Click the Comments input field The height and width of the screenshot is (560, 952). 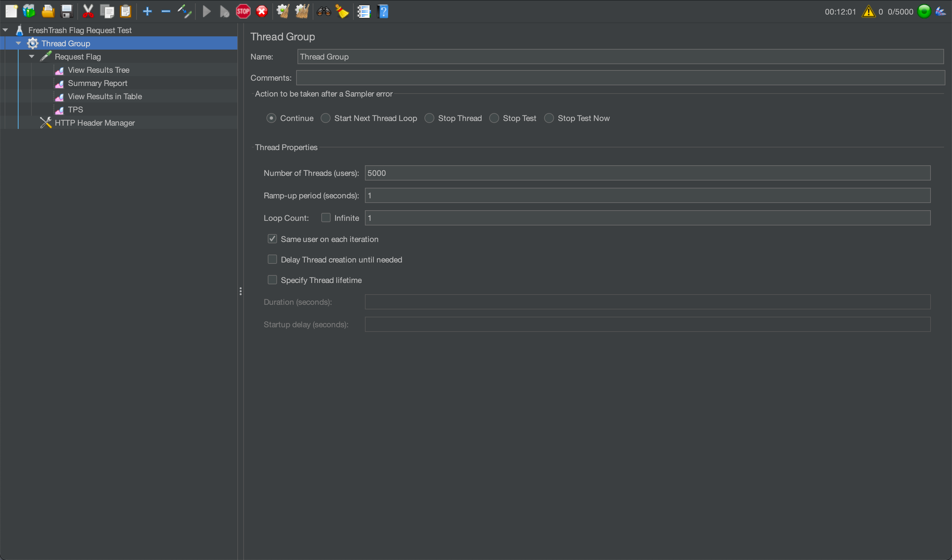[620, 78]
